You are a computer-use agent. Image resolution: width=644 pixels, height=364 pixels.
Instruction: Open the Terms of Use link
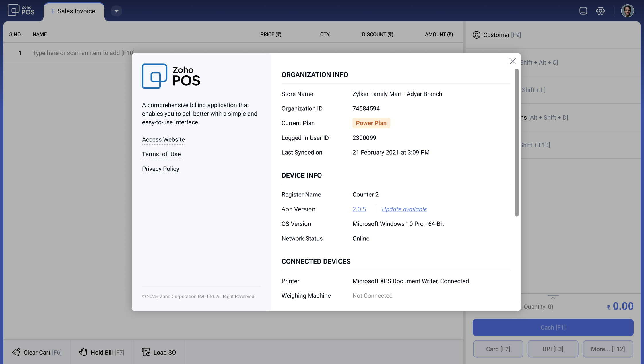[x=161, y=154]
